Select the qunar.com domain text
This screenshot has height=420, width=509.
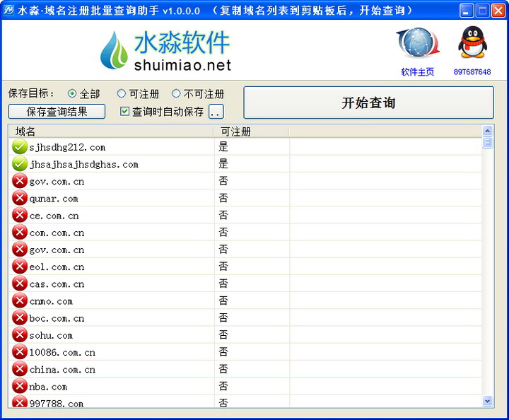click(54, 199)
